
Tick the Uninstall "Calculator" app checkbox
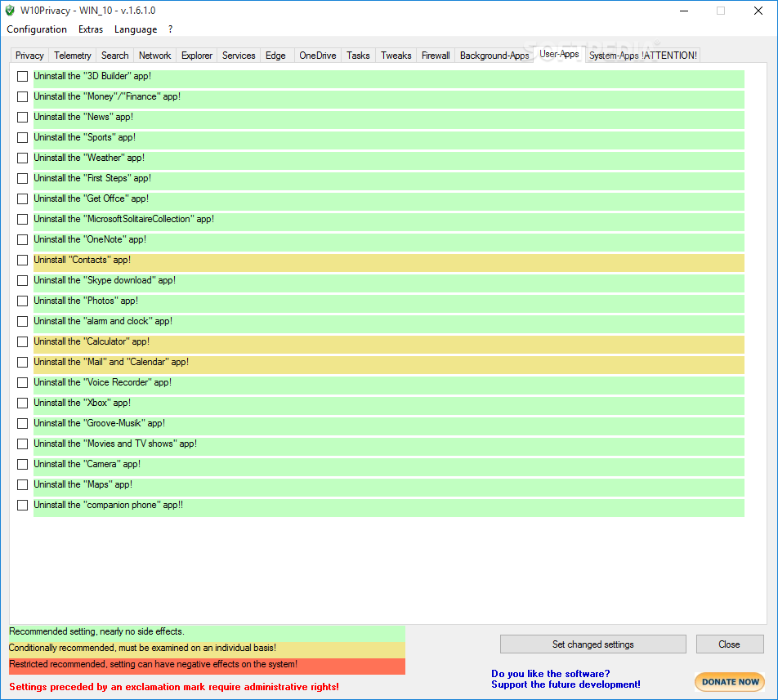pyautogui.click(x=22, y=341)
